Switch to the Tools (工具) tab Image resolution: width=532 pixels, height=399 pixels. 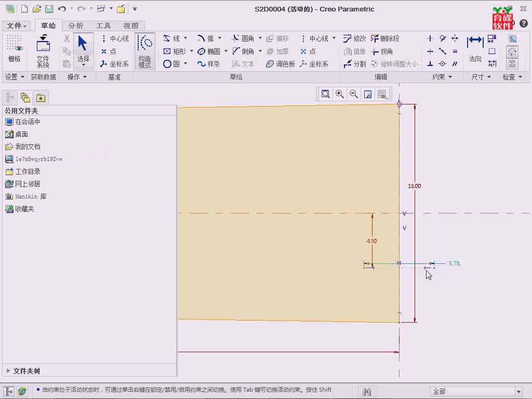click(103, 26)
